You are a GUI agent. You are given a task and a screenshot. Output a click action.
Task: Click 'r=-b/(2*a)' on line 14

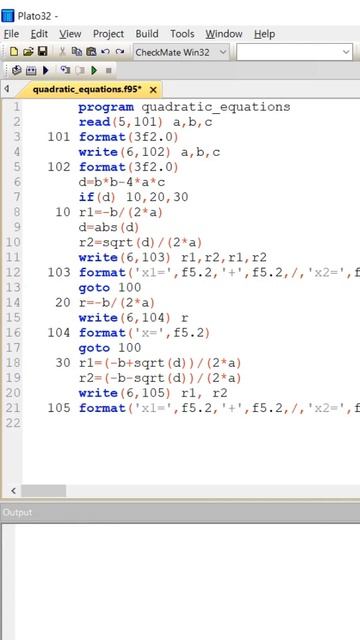coord(117,303)
